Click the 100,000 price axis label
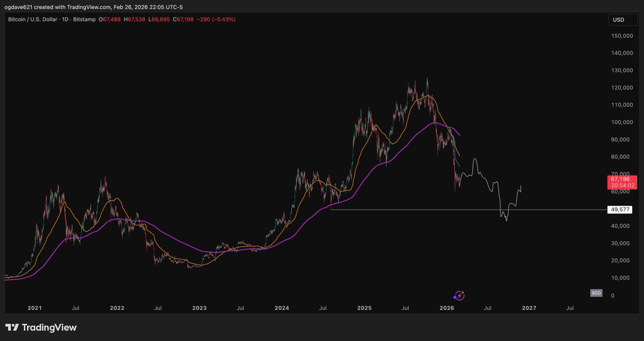 coord(622,122)
